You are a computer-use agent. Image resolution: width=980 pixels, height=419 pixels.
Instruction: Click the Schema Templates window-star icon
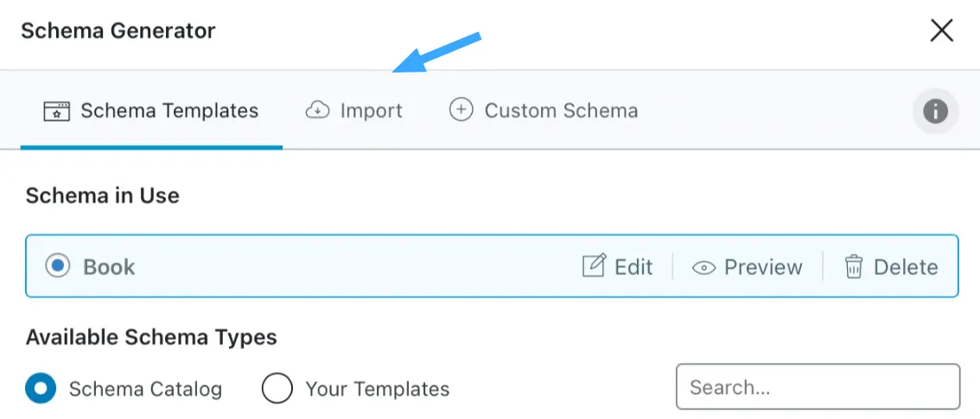[56, 111]
